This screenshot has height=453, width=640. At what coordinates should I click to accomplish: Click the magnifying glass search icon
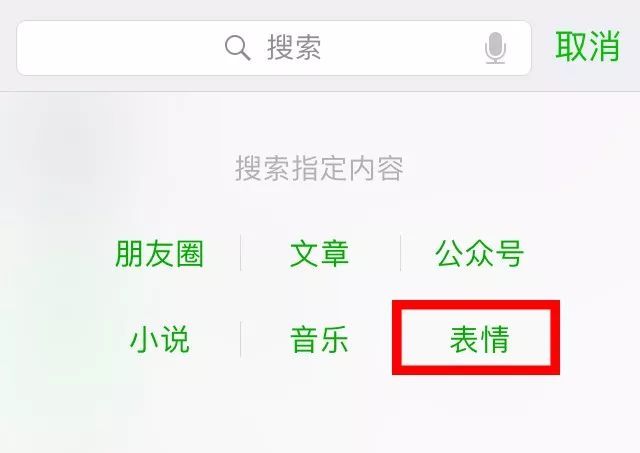[238, 48]
